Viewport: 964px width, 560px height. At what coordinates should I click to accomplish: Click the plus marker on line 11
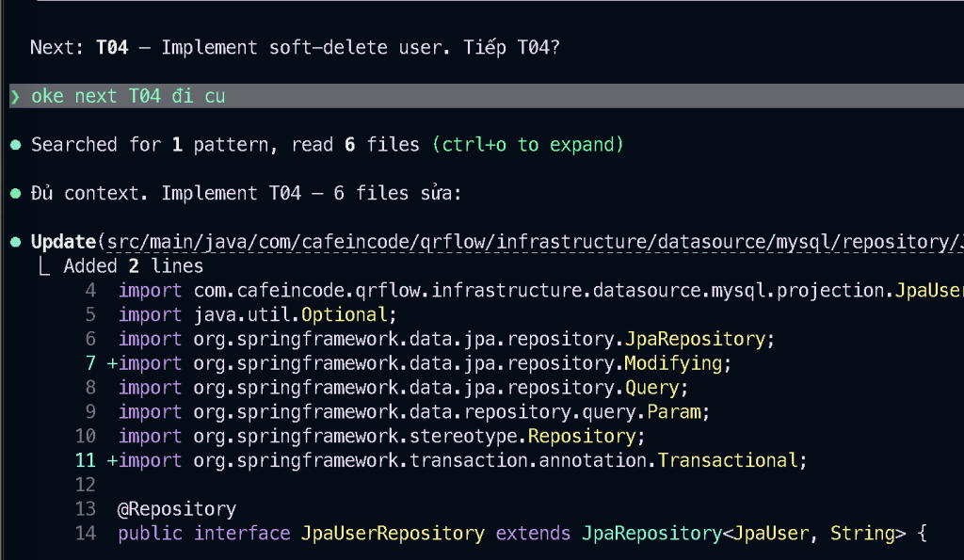click(x=111, y=460)
